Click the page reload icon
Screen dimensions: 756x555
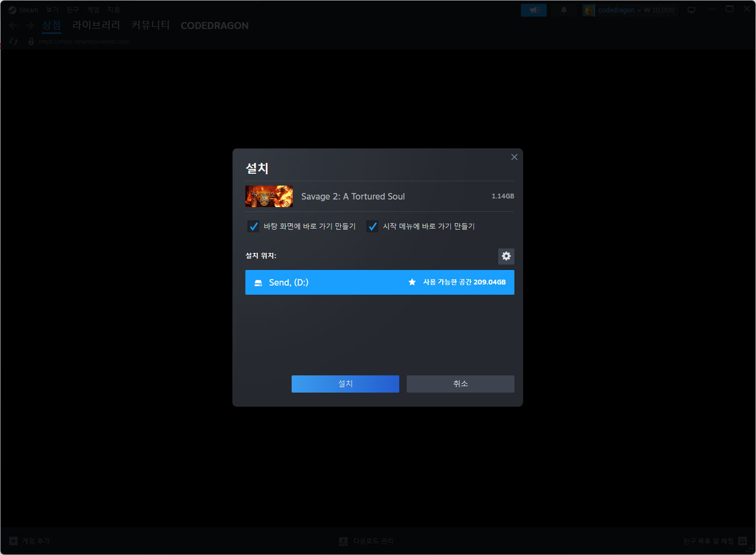click(13, 41)
